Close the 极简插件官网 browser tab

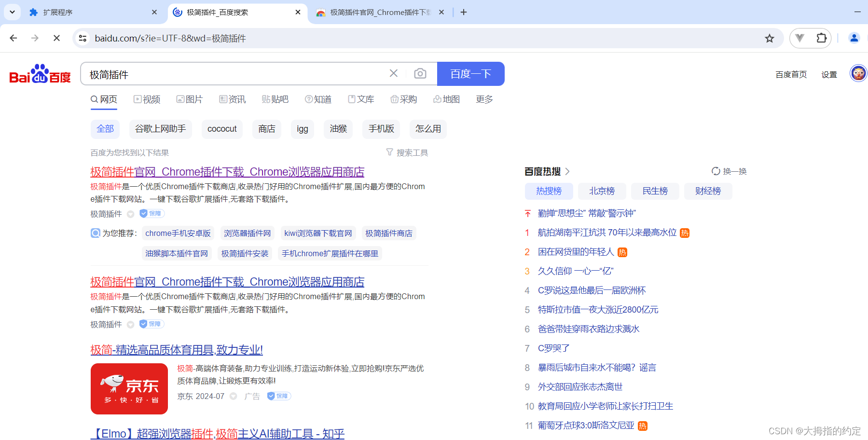point(441,12)
